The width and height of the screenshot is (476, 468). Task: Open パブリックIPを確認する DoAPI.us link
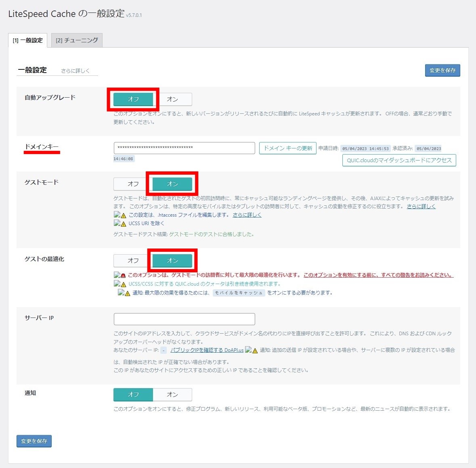point(207,350)
